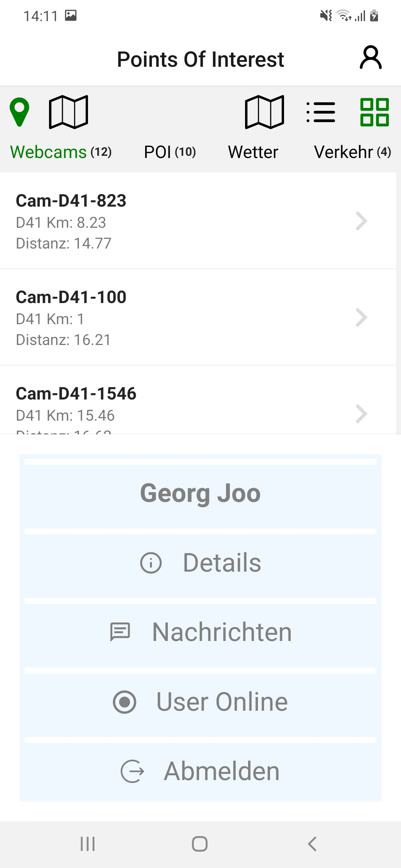This screenshot has height=868, width=401.
Task: Tap the green location pin icon
Action: pos(19,112)
